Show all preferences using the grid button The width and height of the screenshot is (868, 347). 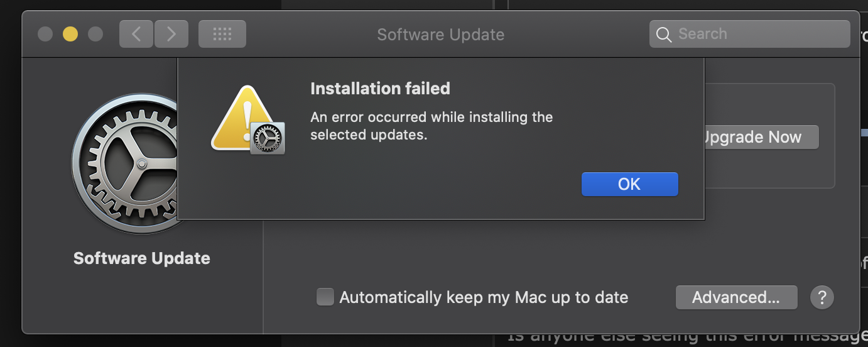pyautogui.click(x=222, y=34)
